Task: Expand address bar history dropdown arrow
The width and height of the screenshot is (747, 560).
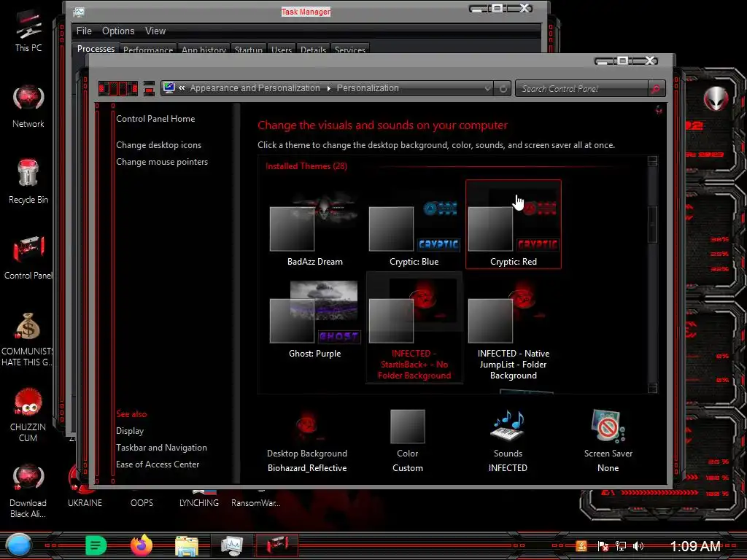Action: coord(487,88)
